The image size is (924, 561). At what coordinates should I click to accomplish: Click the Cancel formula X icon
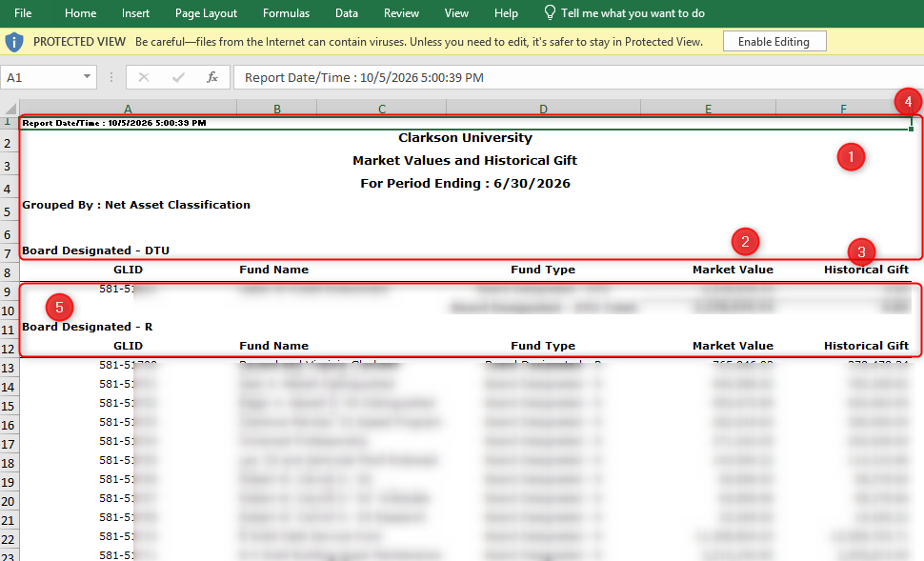point(143,77)
